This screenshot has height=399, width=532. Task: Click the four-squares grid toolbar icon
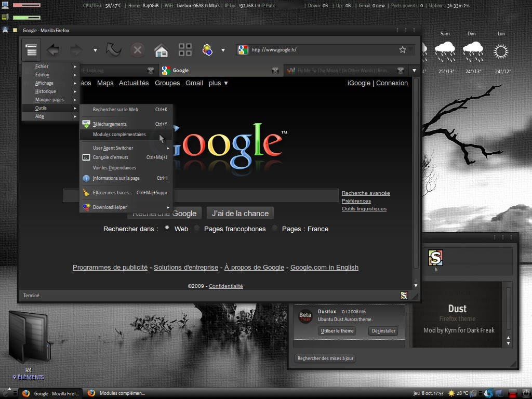[185, 49]
